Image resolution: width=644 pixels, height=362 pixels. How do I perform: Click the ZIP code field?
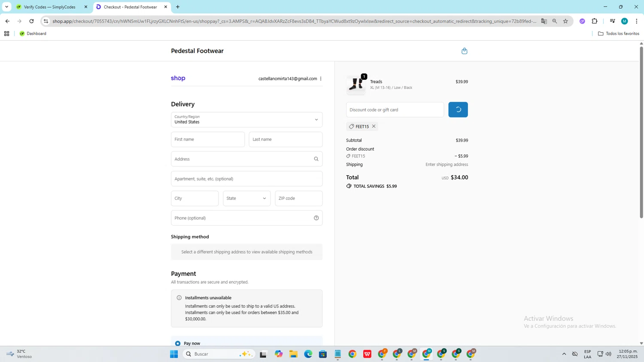pos(299,199)
